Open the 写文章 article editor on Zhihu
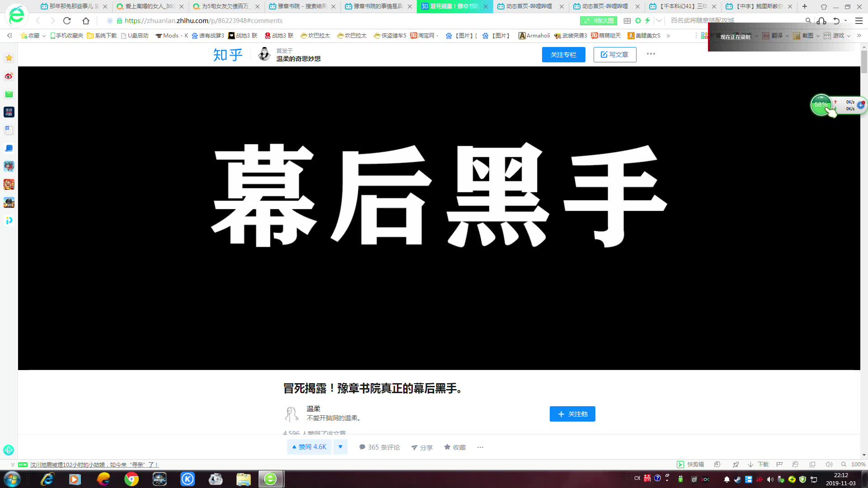The image size is (868, 488). click(x=615, y=54)
